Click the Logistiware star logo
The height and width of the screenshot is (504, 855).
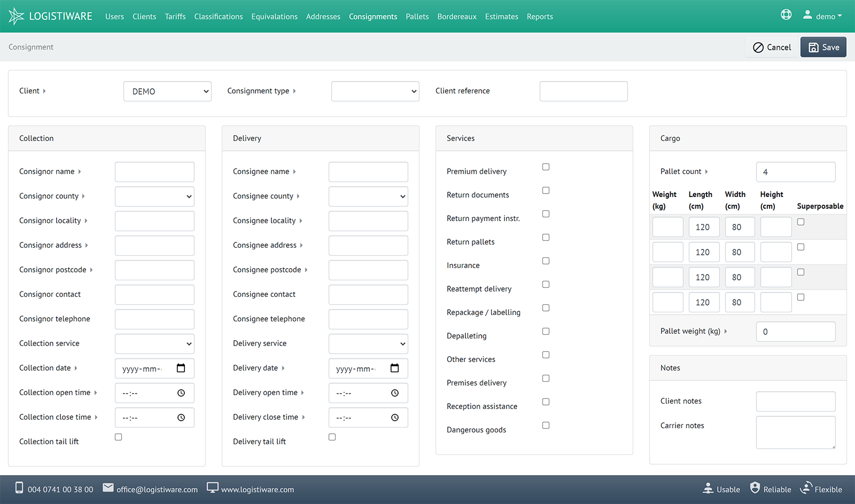pyautogui.click(x=17, y=16)
